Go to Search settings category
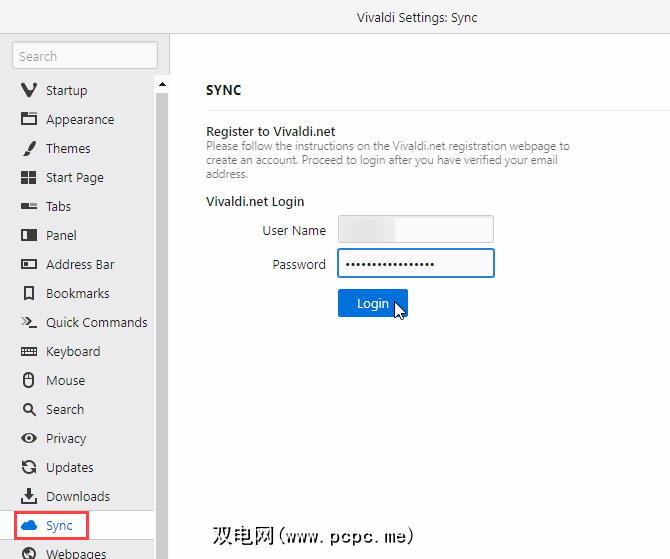 click(x=77, y=409)
